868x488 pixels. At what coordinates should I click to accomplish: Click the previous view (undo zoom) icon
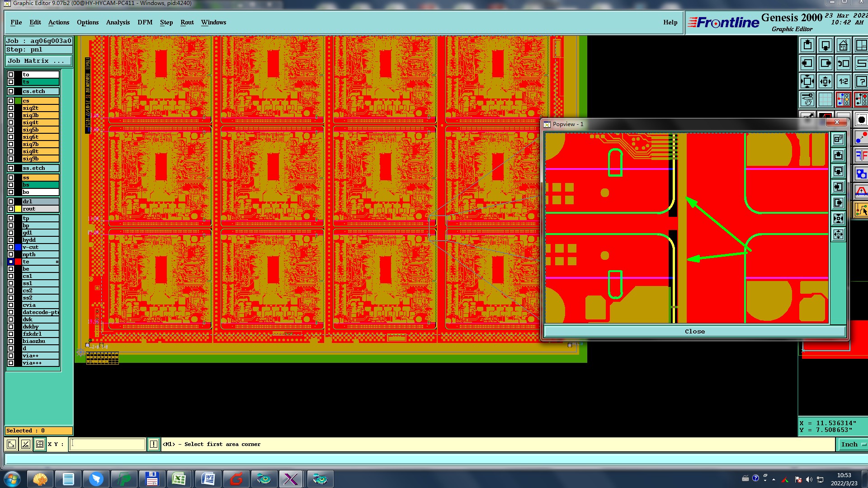pyautogui.click(x=844, y=64)
